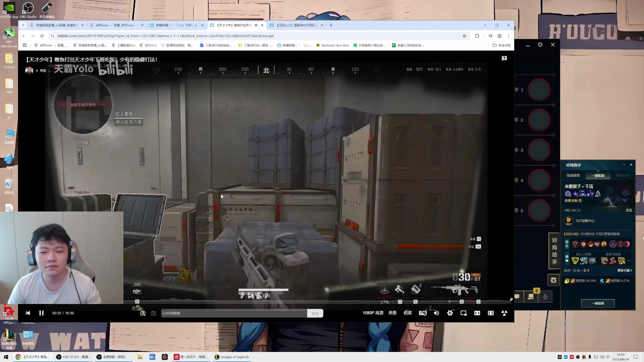This screenshot has width=644, height=362.
Task: Enable picture-in-picture mode
Action: click(x=464, y=313)
